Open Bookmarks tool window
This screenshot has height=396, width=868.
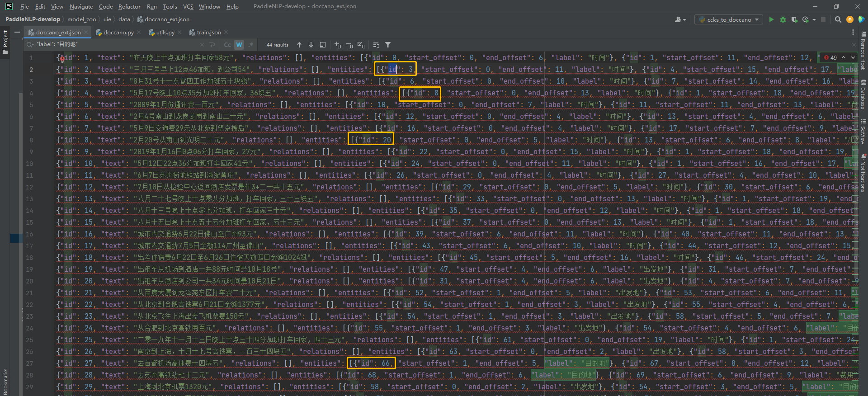coord(5,381)
